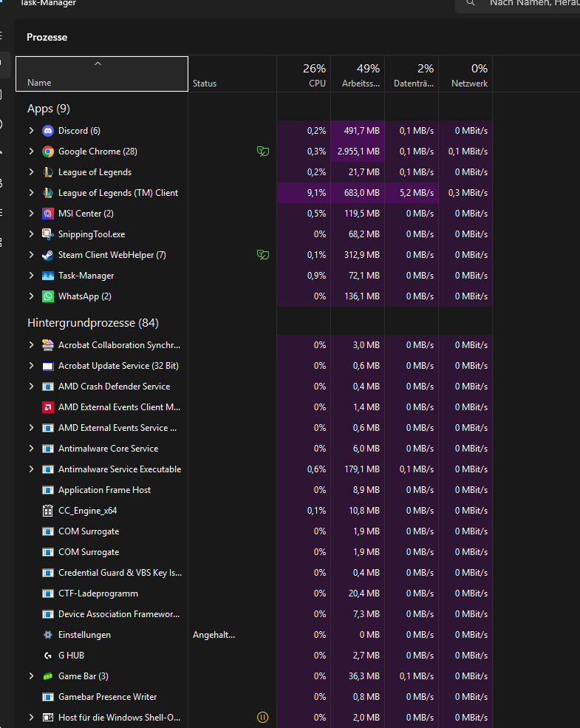This screenshot has width=580, height=728.
Task: Select the Hintergrundprozesse (84) group heading
Action: 93,323
